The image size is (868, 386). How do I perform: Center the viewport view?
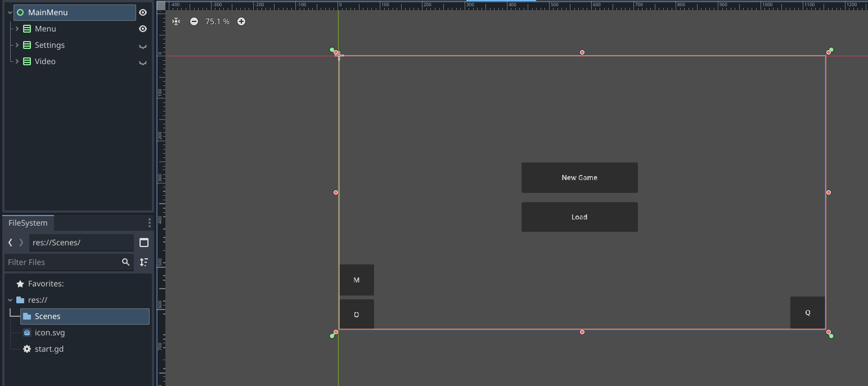tap(176, 21)
